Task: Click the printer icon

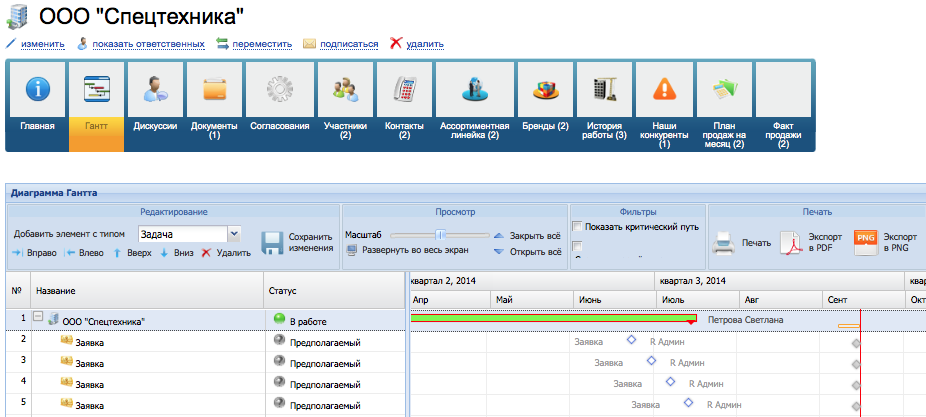Action: (x=723, y=243)
